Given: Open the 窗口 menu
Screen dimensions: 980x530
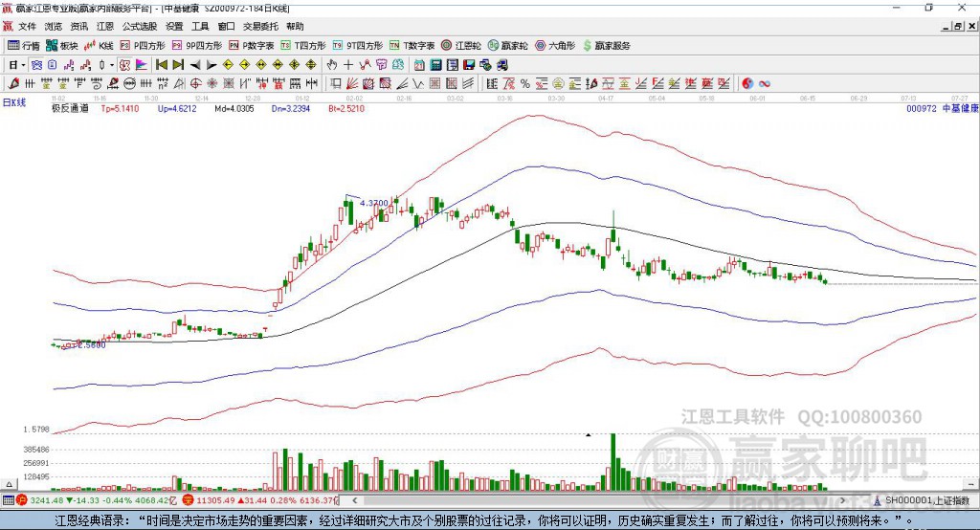Looking at the screenshot, I should (x=226, y=26).
